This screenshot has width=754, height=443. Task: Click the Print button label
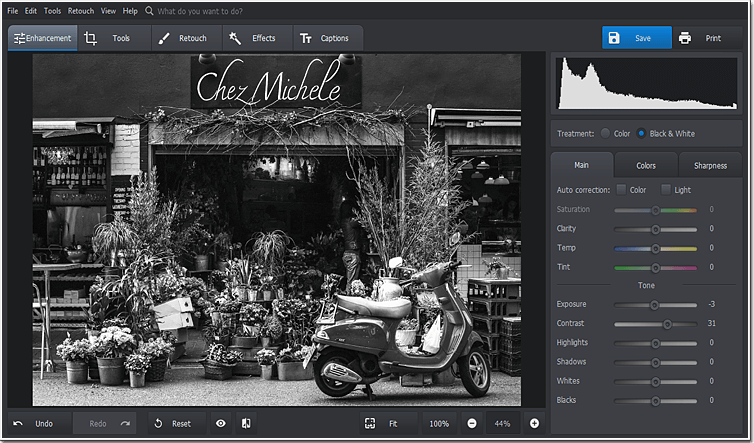click(x=713, y=38)
